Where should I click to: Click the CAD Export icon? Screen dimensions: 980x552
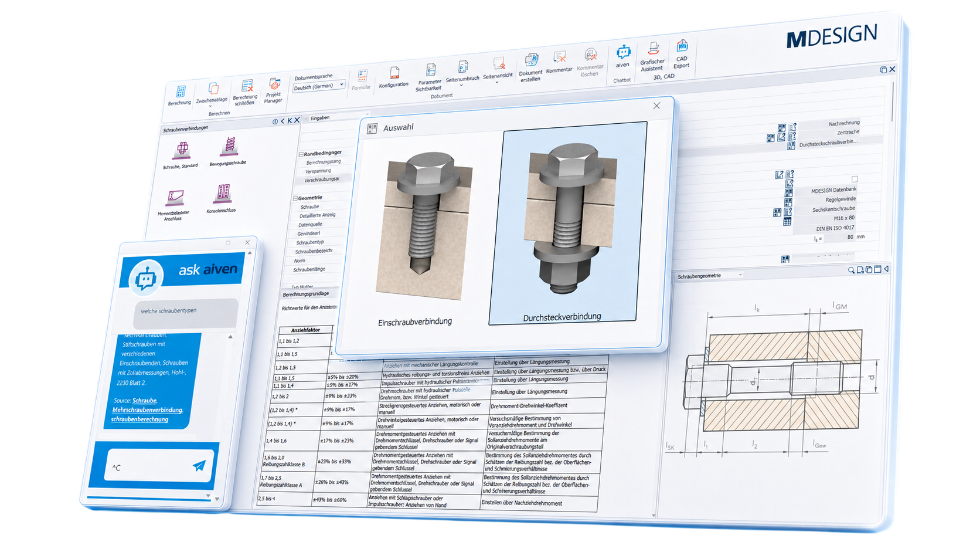pos(682,54)
